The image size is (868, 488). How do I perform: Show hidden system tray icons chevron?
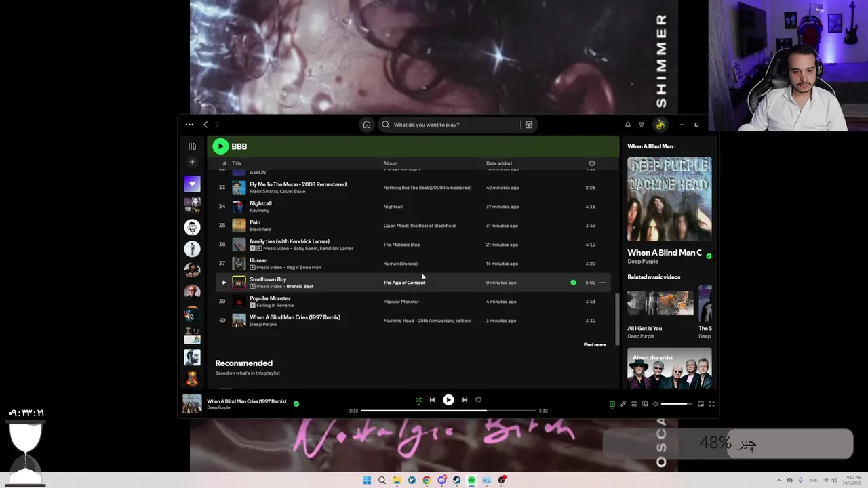point(778,480)
